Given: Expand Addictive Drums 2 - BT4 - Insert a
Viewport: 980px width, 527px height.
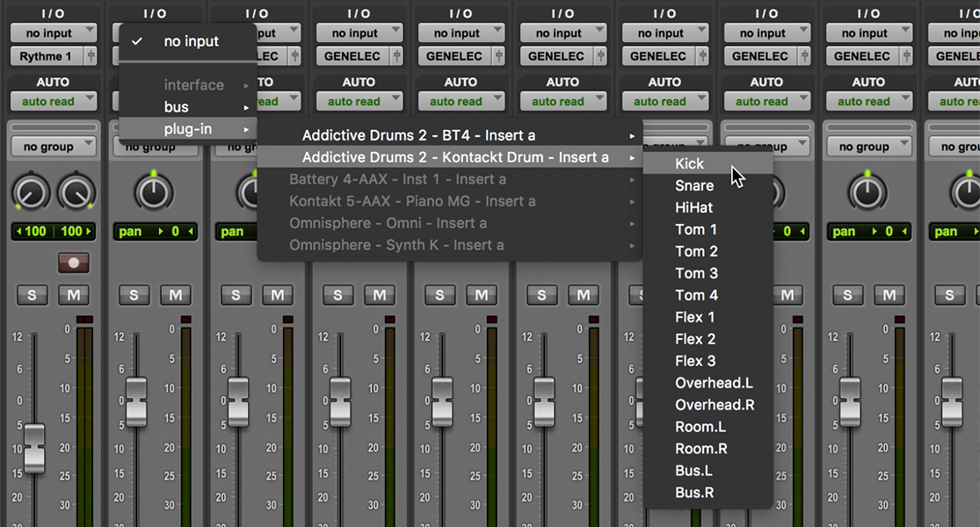Looking at the screenshot, I should (450, 135).
